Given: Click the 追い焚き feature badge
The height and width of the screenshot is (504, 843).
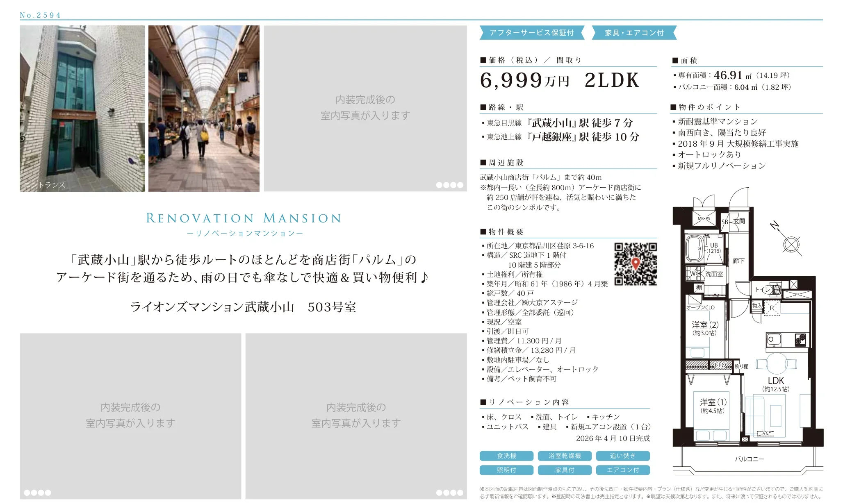Looking at the screenshot, I should pos(622,456).
